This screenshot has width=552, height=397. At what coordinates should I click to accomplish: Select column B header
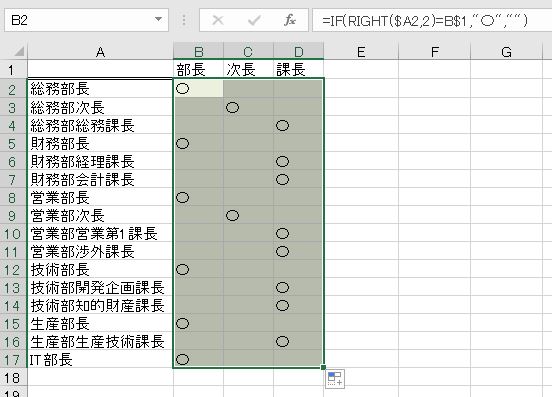(x=198, y=52)
